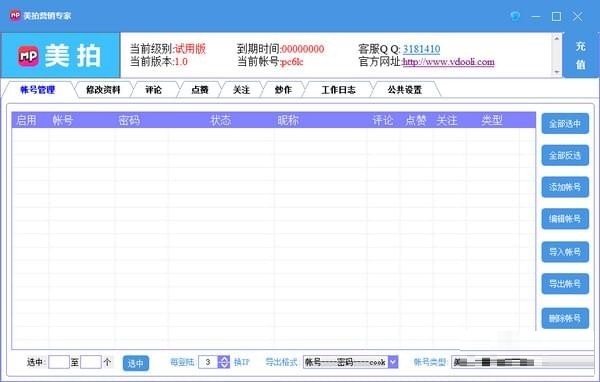Click the 每登陆 number field showing 3
This screenshot has height=382, width=600.
click(x=208, y=362)
